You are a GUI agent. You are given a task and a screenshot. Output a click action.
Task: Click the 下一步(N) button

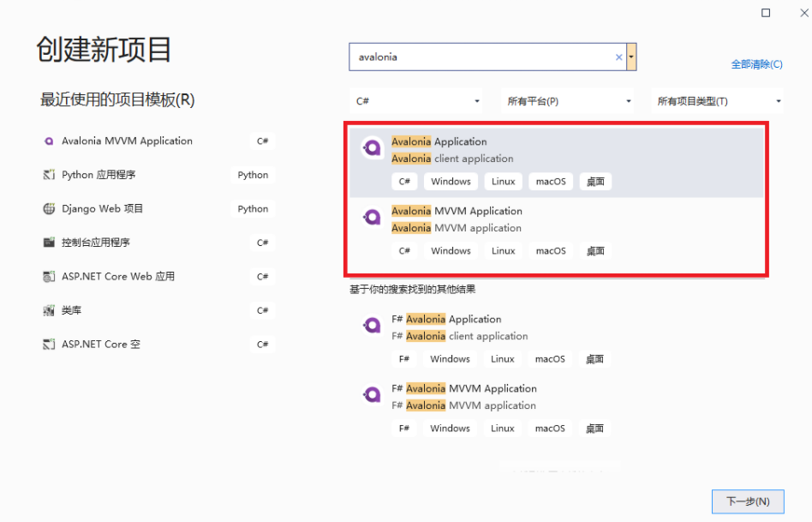tap(748, 501)
